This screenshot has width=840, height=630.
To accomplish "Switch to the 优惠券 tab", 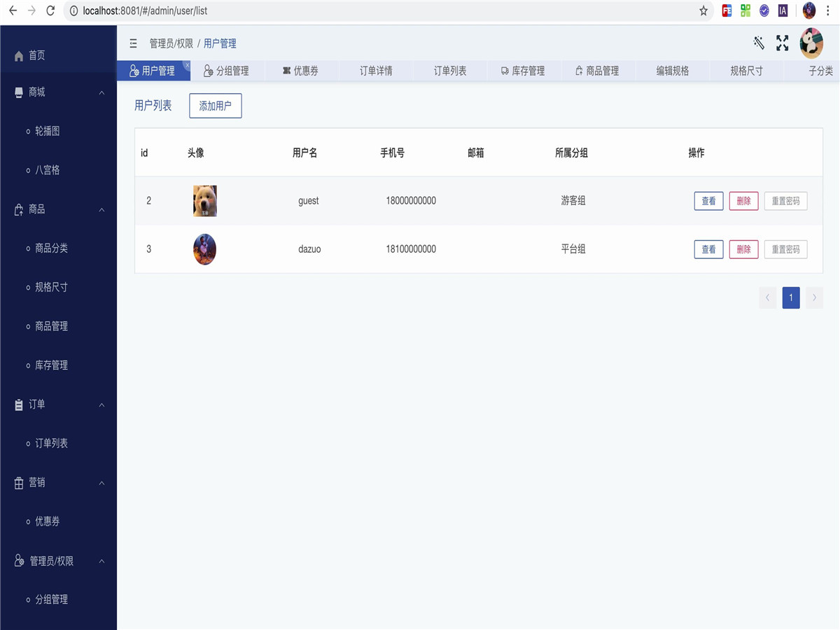I will coord(300,71).
